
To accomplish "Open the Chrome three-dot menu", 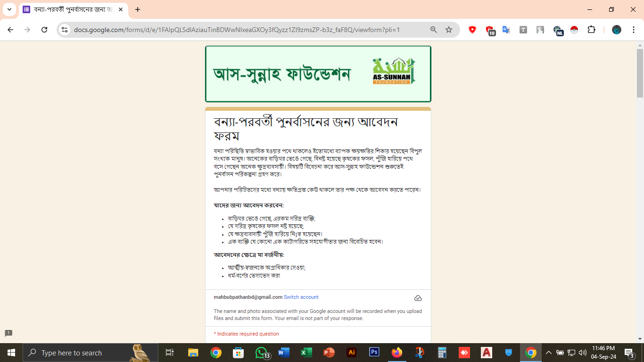I will [634, 30].
